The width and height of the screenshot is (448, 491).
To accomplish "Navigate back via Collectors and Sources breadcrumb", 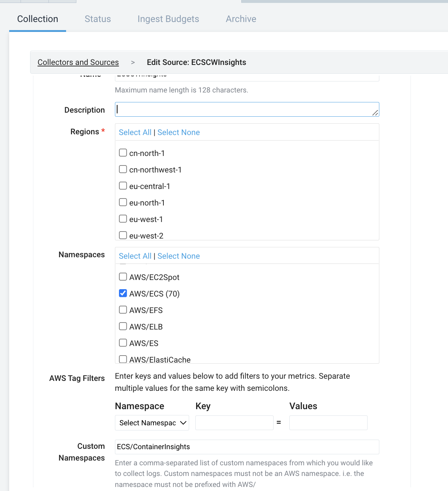I will click(x=78, y=62).
